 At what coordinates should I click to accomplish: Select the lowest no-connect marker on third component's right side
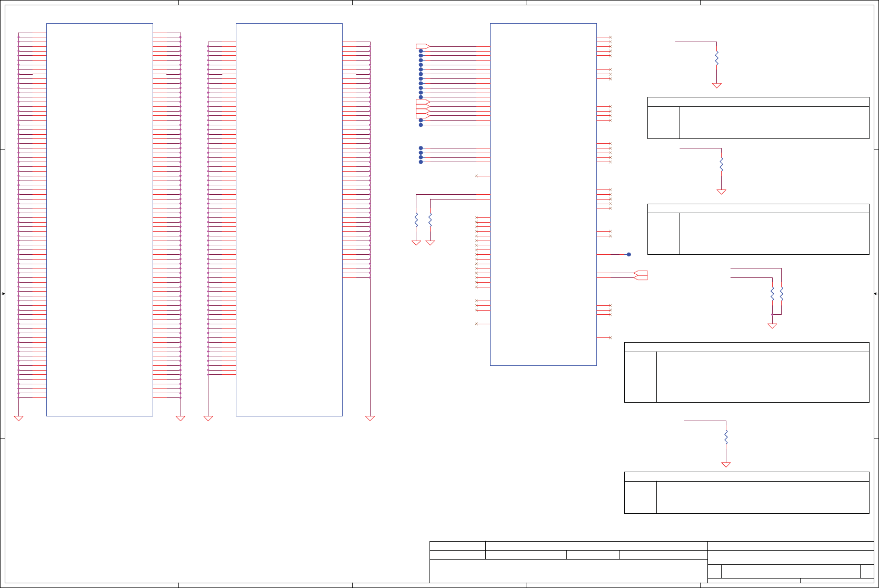click(x=611, y=337)
